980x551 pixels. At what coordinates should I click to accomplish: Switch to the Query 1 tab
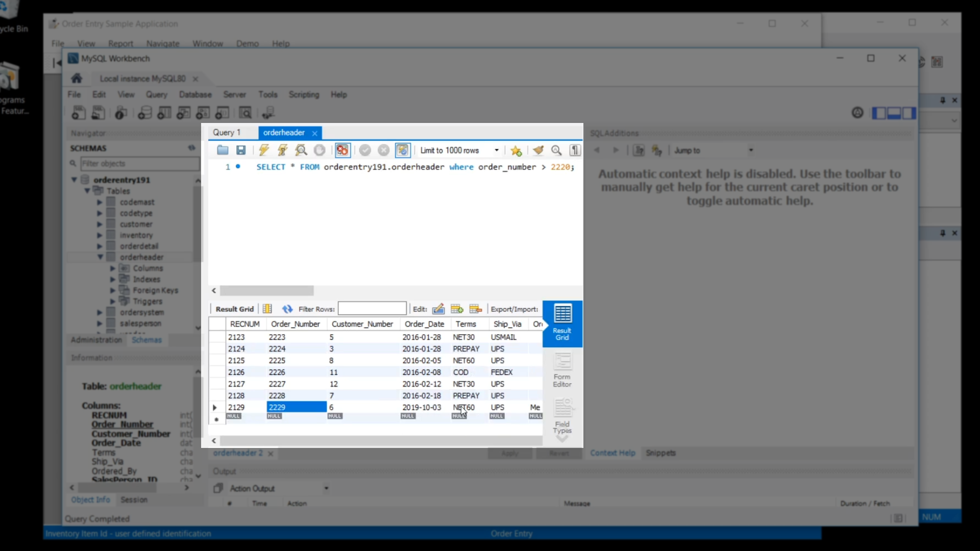[x=227, y=133]
